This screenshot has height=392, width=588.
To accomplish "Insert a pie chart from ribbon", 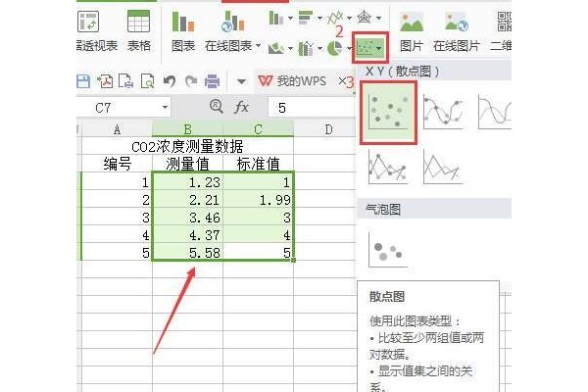I will [335, 48].
